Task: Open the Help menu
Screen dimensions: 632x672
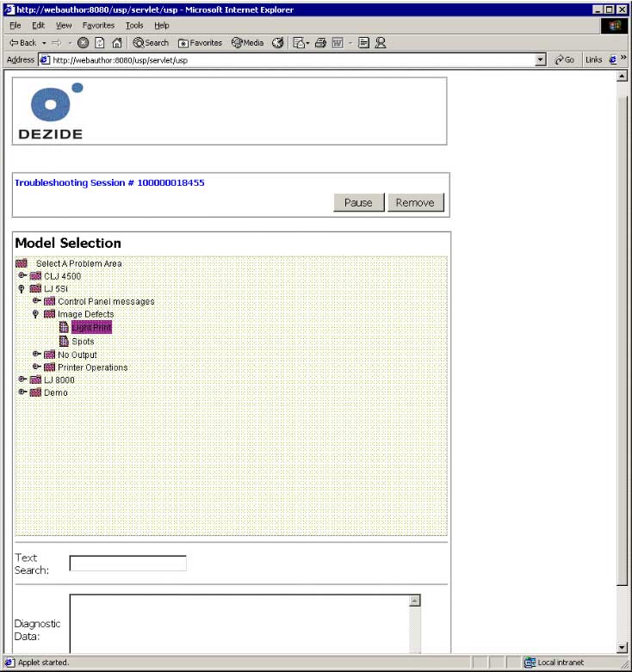Action: coord(162,26)
